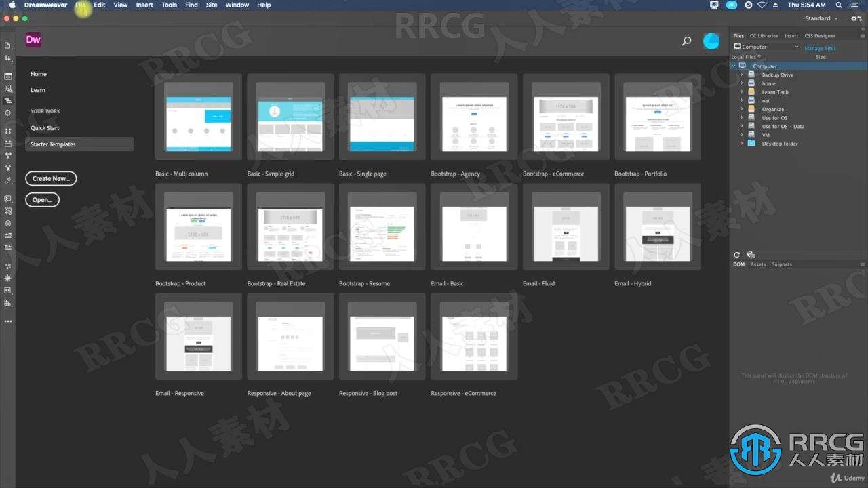868x488 pixels.
Task: Click the search magnifier on start screen
Action: [686, 41]
